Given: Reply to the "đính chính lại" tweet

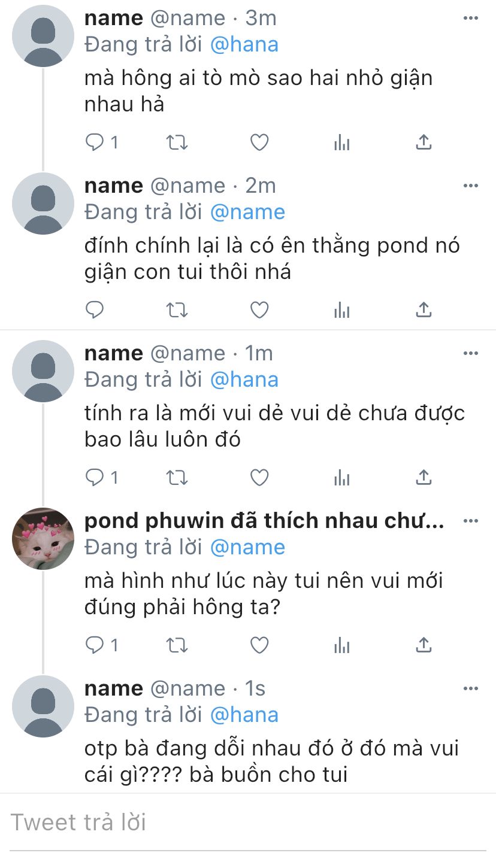Looking at the screenshot, I should [x=95, y=310].
